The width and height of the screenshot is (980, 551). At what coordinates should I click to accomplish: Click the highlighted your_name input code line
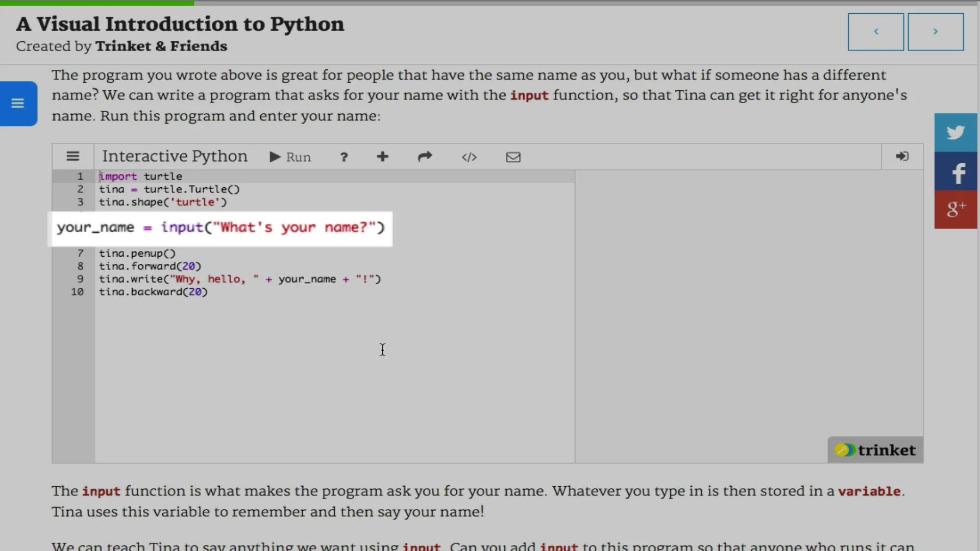(x=220, y=228)
